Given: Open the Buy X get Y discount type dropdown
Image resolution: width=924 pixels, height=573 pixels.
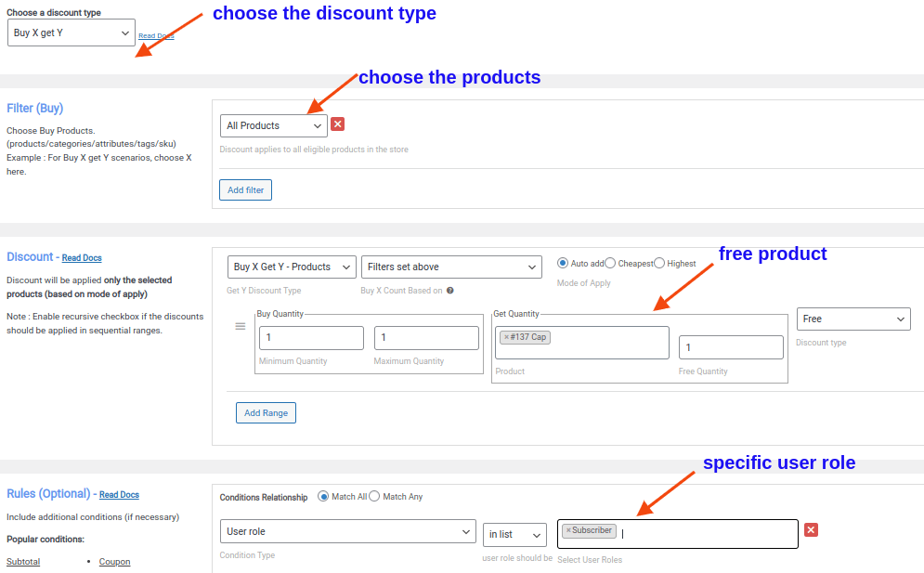Looking at the screenshot, I should pyautogui.click(x=72, y=33).
